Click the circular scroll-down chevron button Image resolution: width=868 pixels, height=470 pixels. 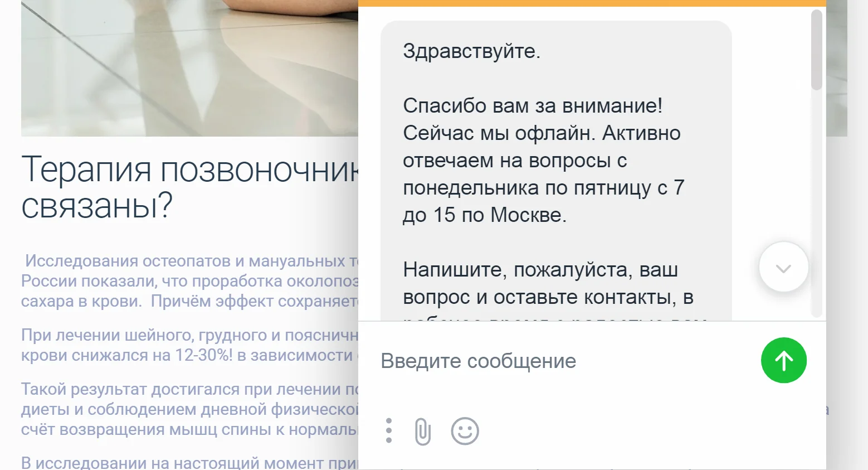click(x=783, y=267)
